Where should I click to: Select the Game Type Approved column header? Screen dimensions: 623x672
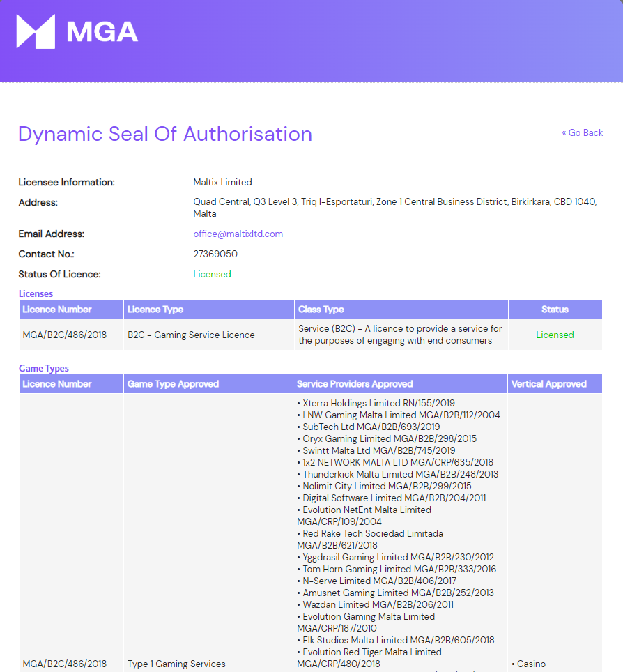point(208,384)
